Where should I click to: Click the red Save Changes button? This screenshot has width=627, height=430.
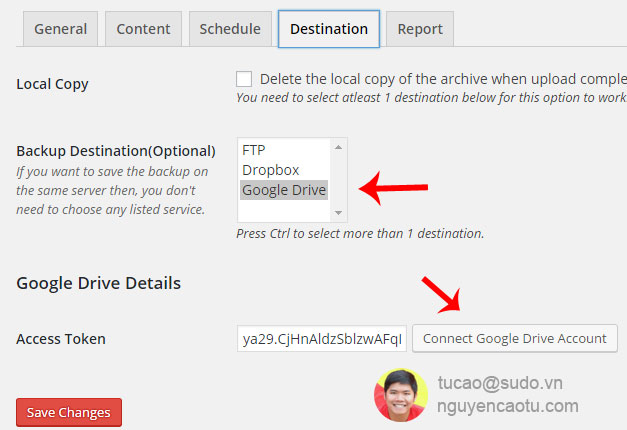69,412
